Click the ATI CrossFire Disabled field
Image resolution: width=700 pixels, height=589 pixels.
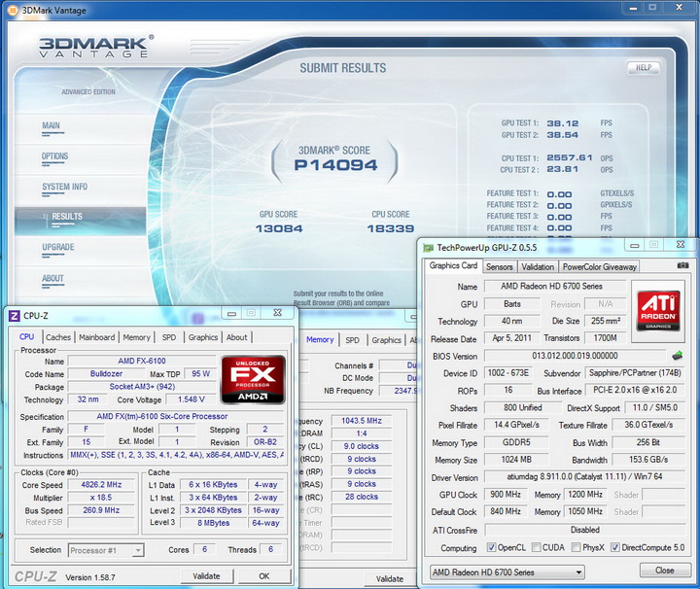click(x=585, y=530)
